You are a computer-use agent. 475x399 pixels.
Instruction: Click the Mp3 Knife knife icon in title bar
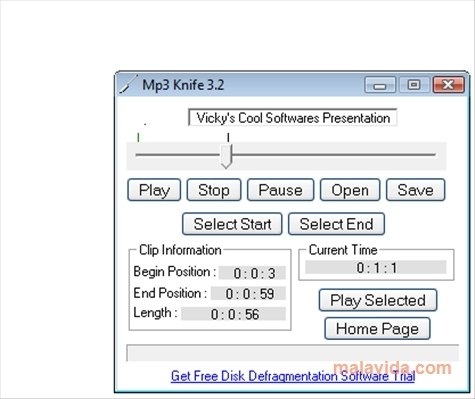[128, 84]
